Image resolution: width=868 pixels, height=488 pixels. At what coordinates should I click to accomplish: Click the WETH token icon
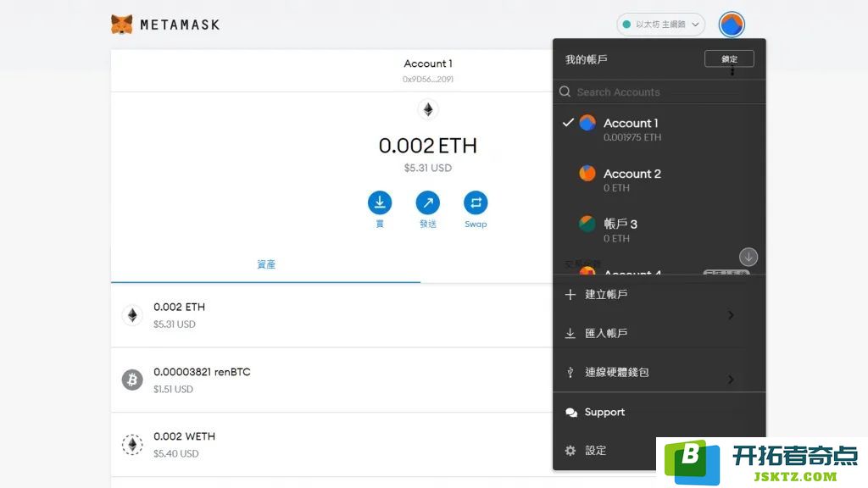pos(132,445)
